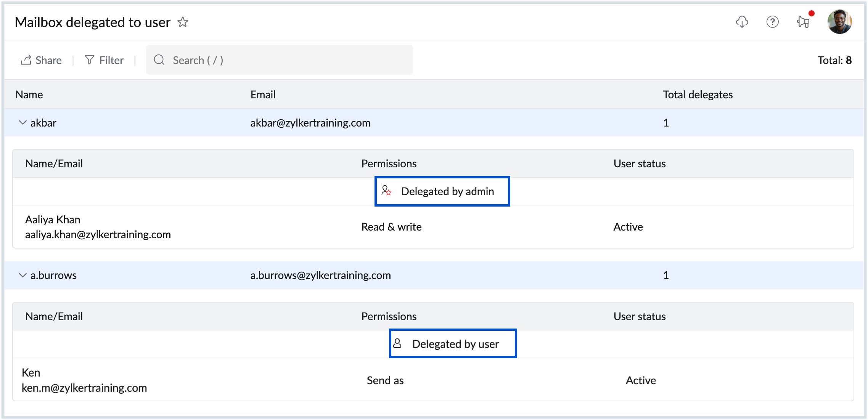Open announcements megaphone icon
The width and height of the screenshot is (868, 420).
point(804,22)
